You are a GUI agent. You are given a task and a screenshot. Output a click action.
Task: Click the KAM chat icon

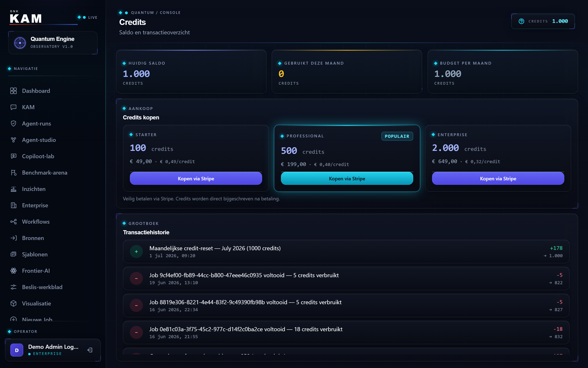point(13,107)
